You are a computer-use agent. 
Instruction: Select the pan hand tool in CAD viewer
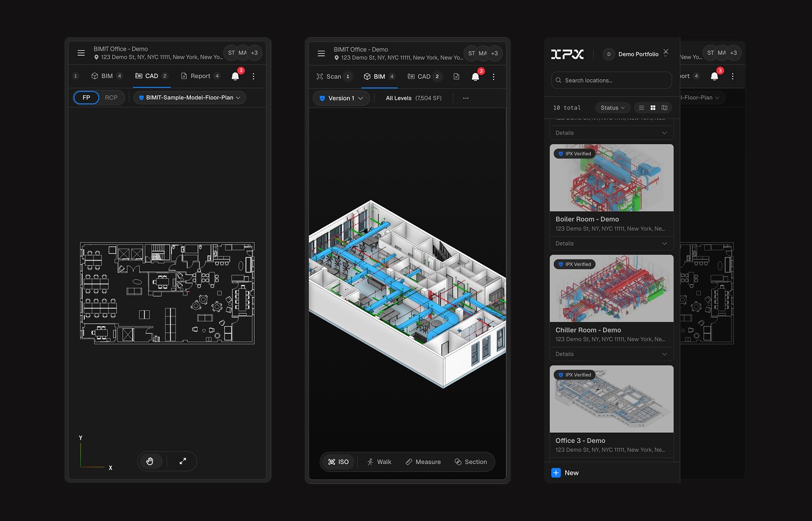point(150,461)
